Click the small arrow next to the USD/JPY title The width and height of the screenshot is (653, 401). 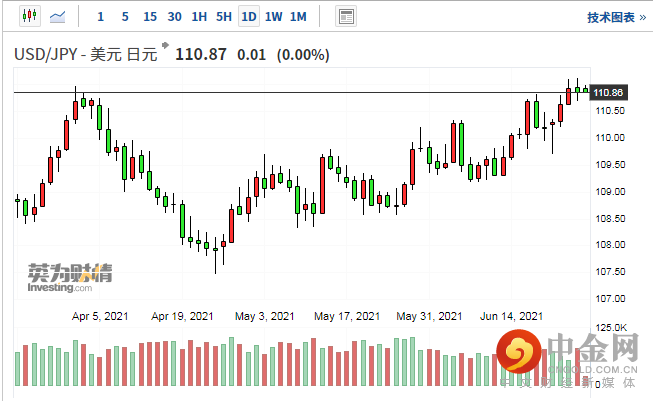point(165,45)
